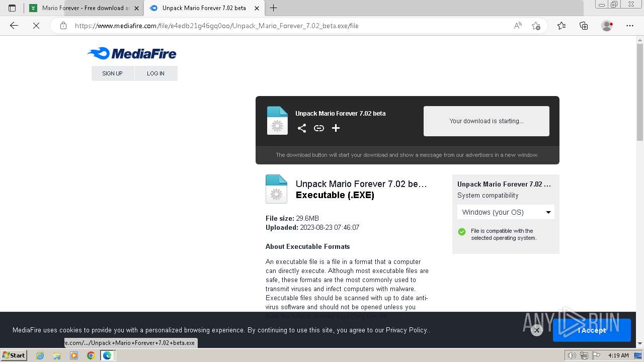Close the Mario Forever tab

[x=136, y=8]
